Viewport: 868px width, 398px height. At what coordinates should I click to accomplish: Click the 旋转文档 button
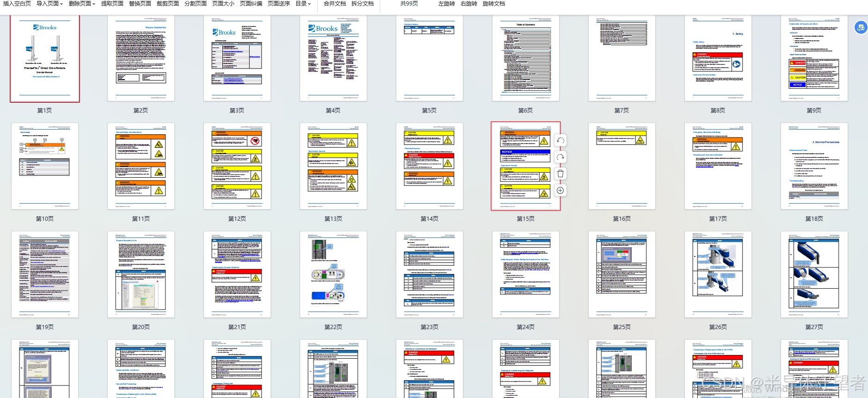coord(494,4)
